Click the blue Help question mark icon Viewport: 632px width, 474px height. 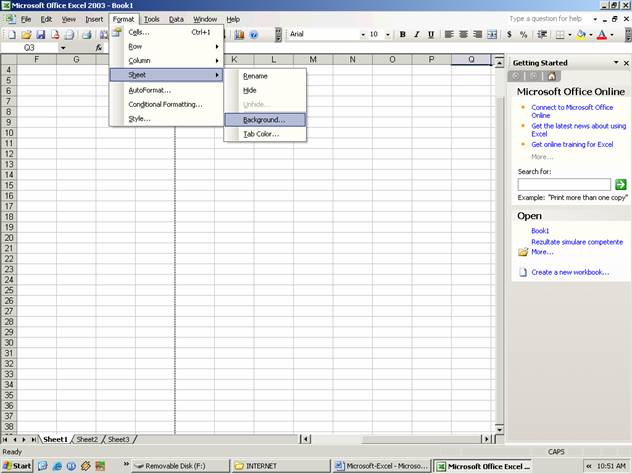(x=254, y=35)
